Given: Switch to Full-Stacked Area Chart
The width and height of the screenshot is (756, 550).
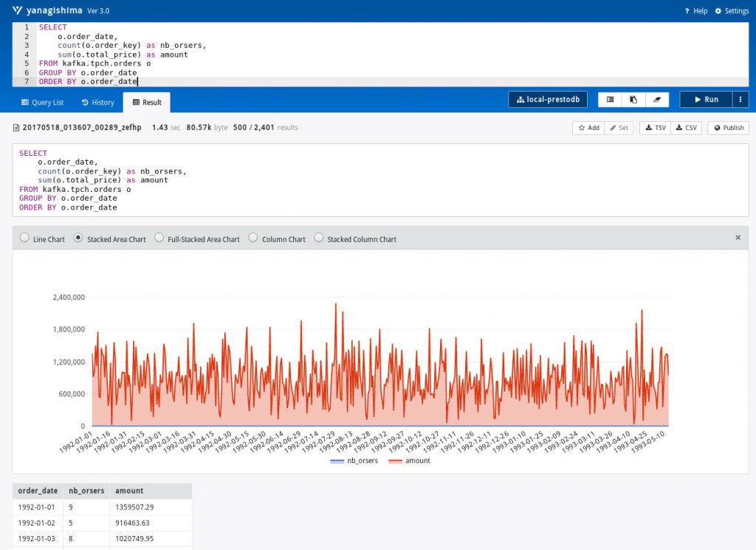Looking at the screenshot, I should click(159, 238).
